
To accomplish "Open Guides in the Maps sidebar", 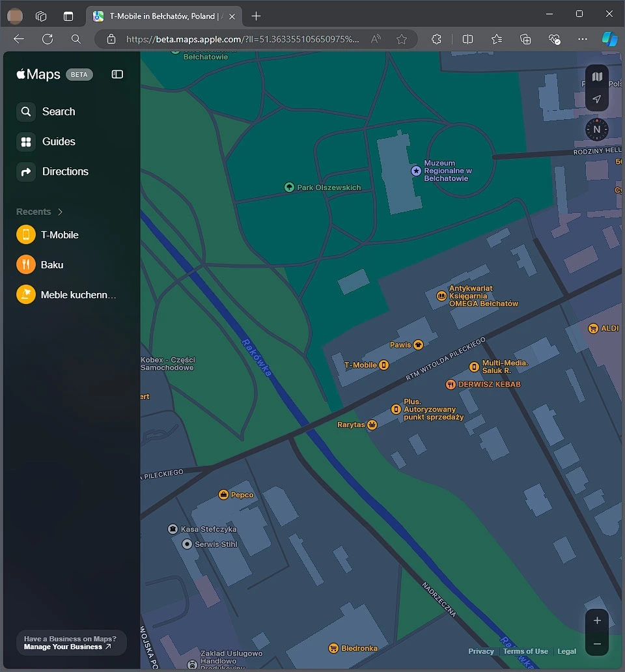I will [x=46, y=141].
